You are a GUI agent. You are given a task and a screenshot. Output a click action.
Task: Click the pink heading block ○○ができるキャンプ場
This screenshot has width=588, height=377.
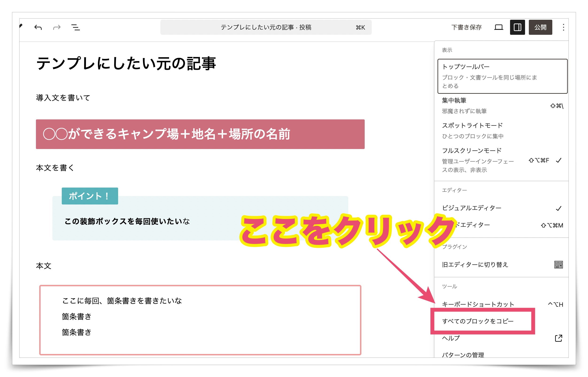(200, 134)
